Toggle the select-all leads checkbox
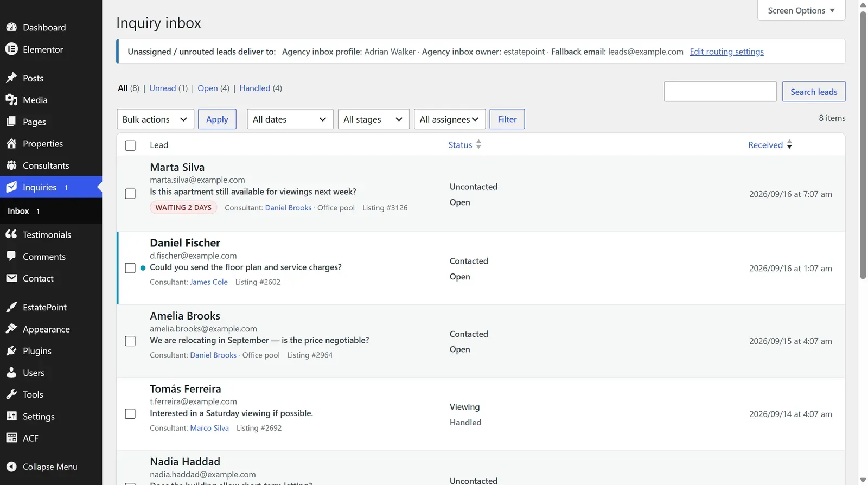This screenshot has width=868, height=485. (x=130, y=145)
